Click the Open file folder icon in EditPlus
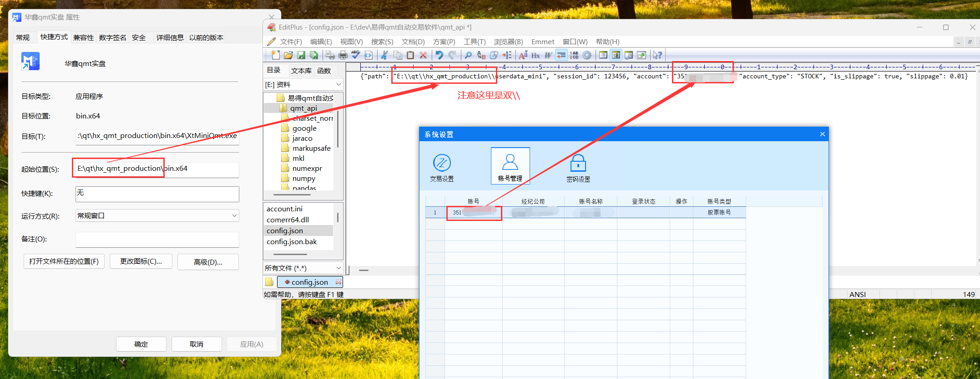980x379 pixels. click(288, 55)
